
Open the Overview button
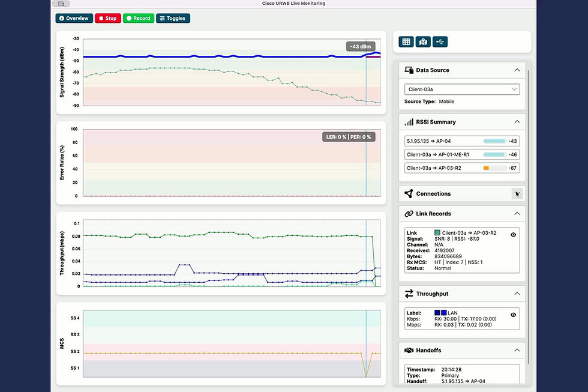74,19
